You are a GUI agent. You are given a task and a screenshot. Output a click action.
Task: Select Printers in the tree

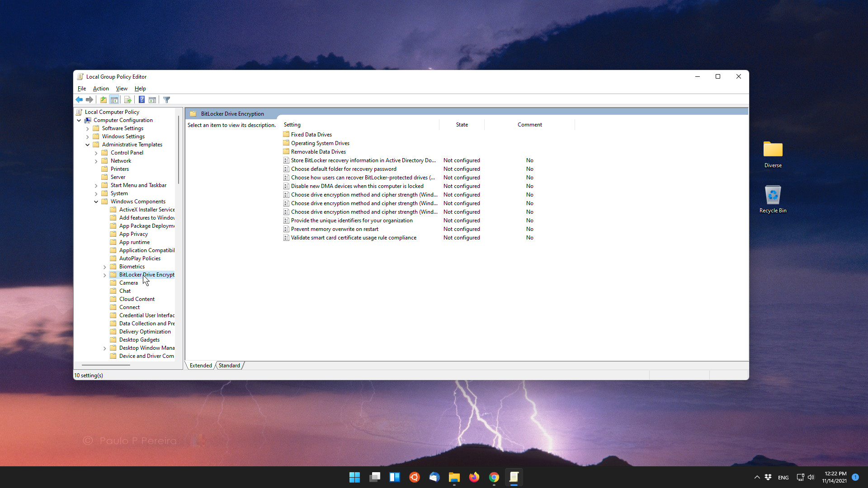(x=119, y=169)
